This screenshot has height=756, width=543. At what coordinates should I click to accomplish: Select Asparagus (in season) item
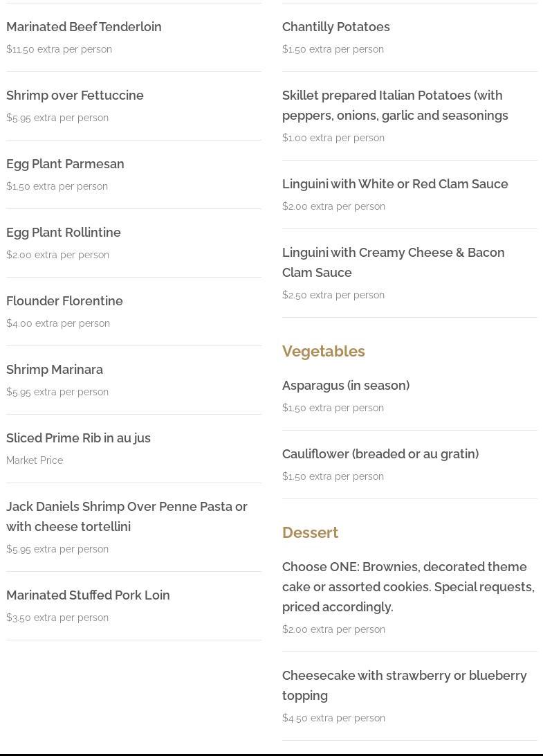(346, 385)
